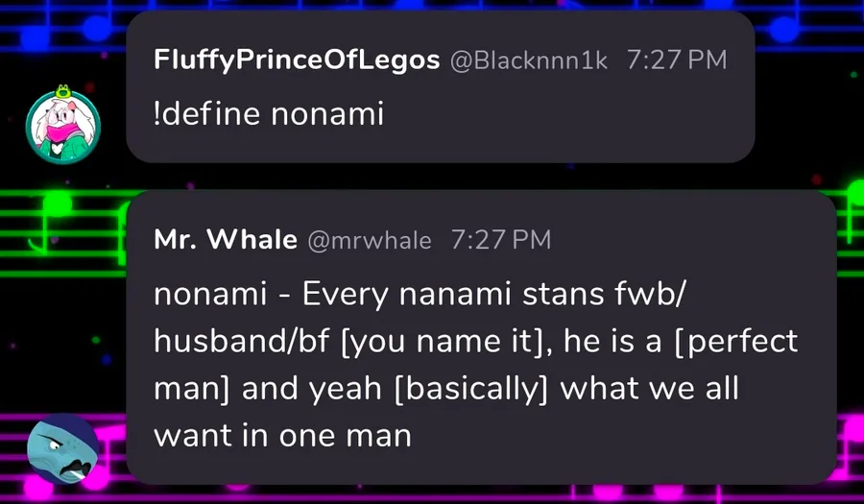864x504 pixels.
Task: Click FluffyPrinceOfLegos' pink character avatar
Action: click(x=62, y=124)
